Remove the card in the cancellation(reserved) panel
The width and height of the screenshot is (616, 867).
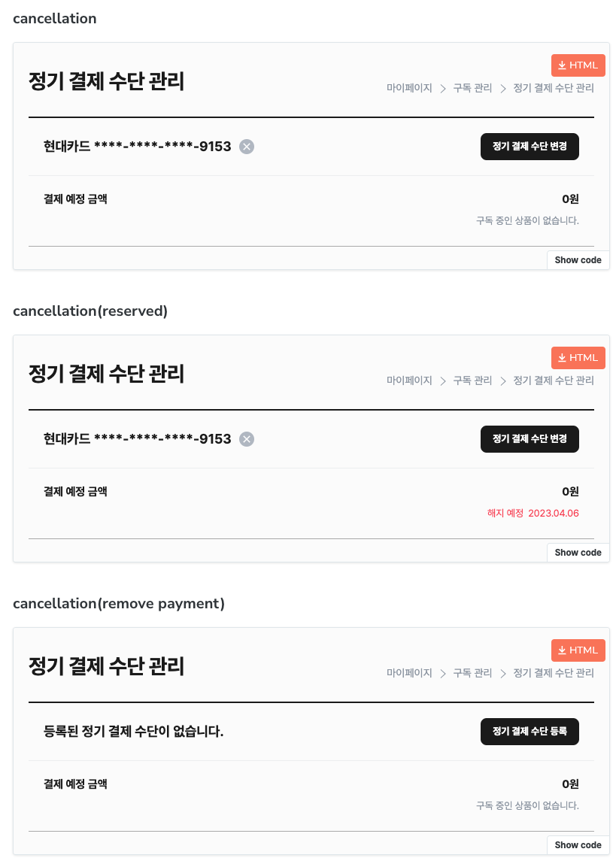[x=247, y=439]
